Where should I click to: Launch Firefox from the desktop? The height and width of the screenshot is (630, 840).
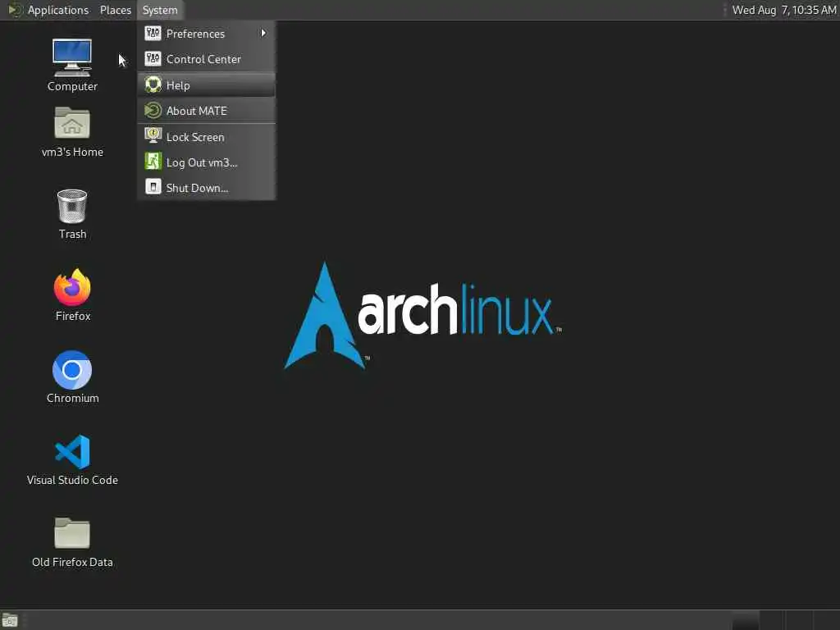point(72,287)
